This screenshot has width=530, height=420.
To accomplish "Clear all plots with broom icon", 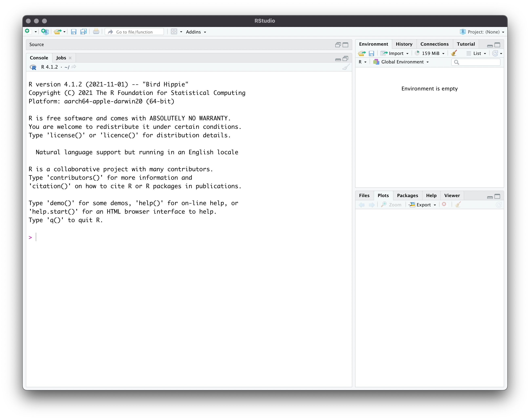I will tap(458, 205).
